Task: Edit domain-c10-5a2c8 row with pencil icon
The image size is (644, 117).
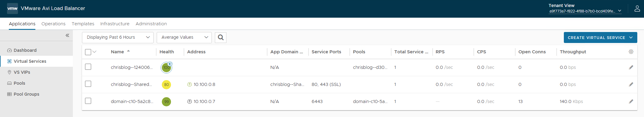Action: pyautogui.click(x=631, y=101)
